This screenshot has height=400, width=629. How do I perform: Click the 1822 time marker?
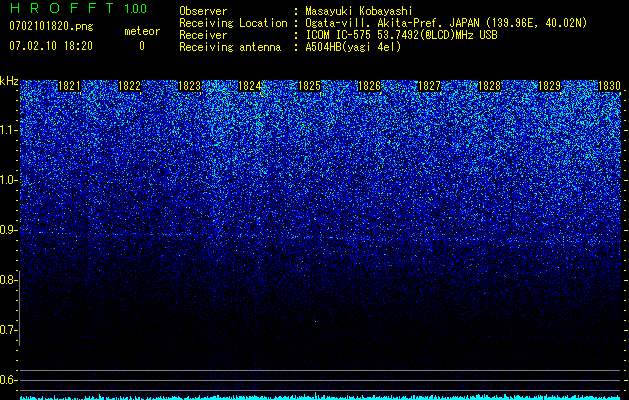tap(129, 86)
